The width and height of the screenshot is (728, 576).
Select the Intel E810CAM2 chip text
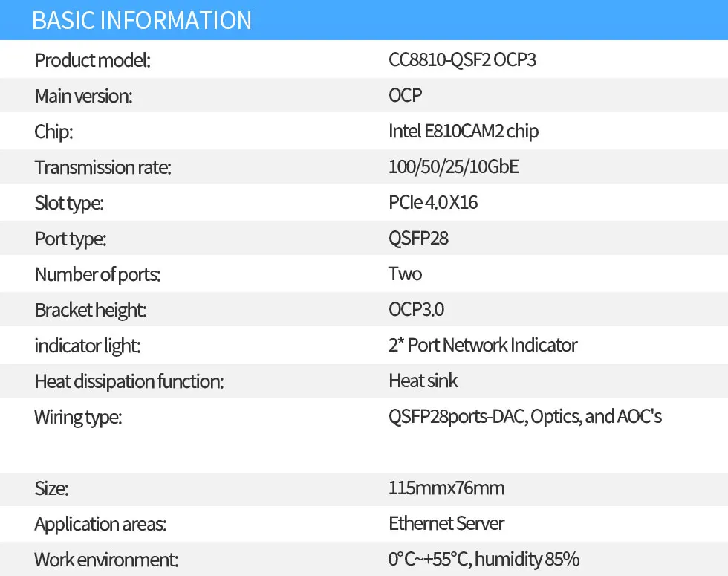coord(464,132)
